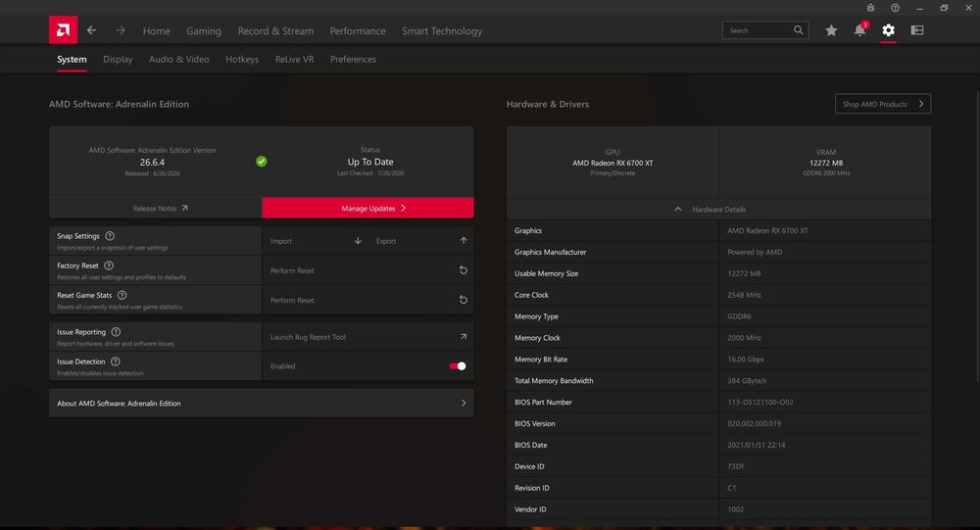Open the Home menu

click(156, 30)
